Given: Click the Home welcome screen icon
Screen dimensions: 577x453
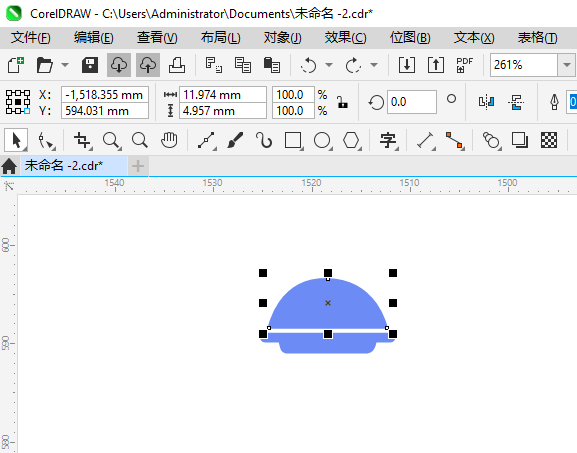Looking at the screenshot, I should 9,166.
